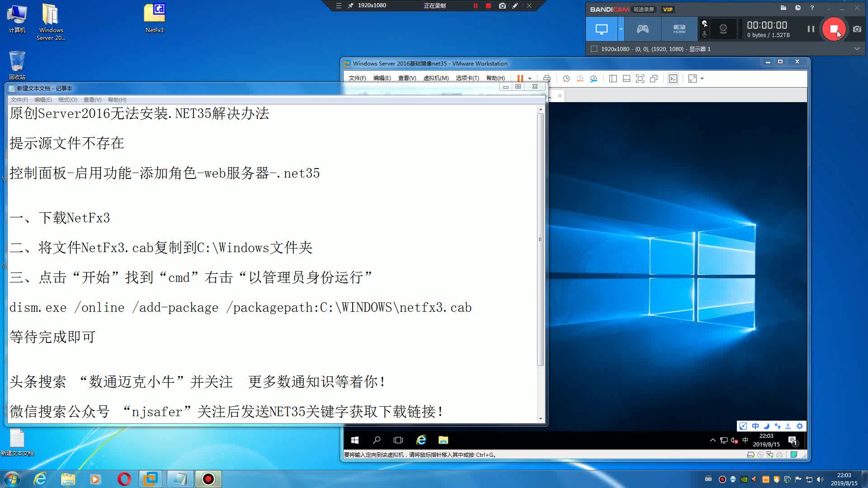Pause the Bandicam recording

point(811,29)
